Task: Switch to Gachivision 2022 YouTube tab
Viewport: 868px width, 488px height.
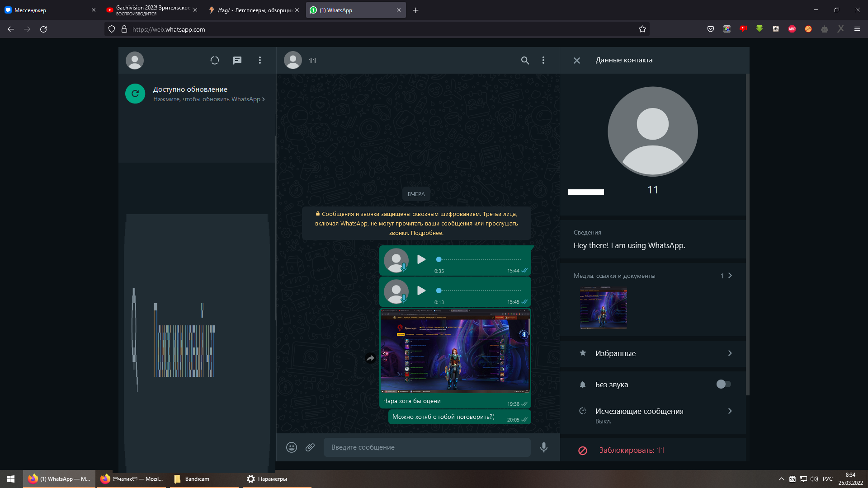Action: [152, 10]
